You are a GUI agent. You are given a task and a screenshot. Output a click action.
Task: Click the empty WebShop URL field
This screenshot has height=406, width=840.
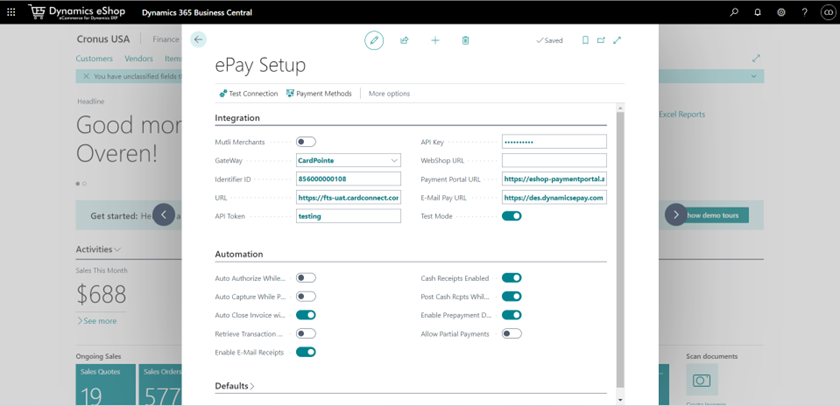coord(554,160)
